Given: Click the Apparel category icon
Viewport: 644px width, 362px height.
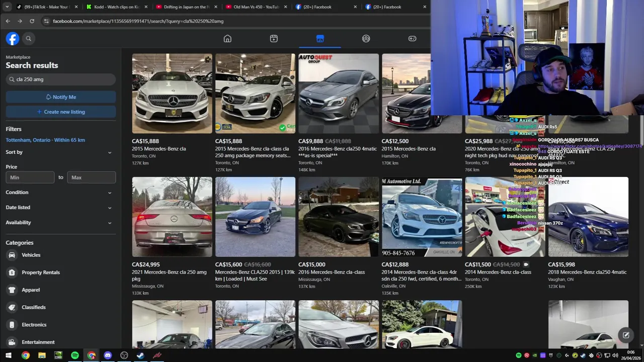Looking at the screenshot, I should click(x=12, y=290).
